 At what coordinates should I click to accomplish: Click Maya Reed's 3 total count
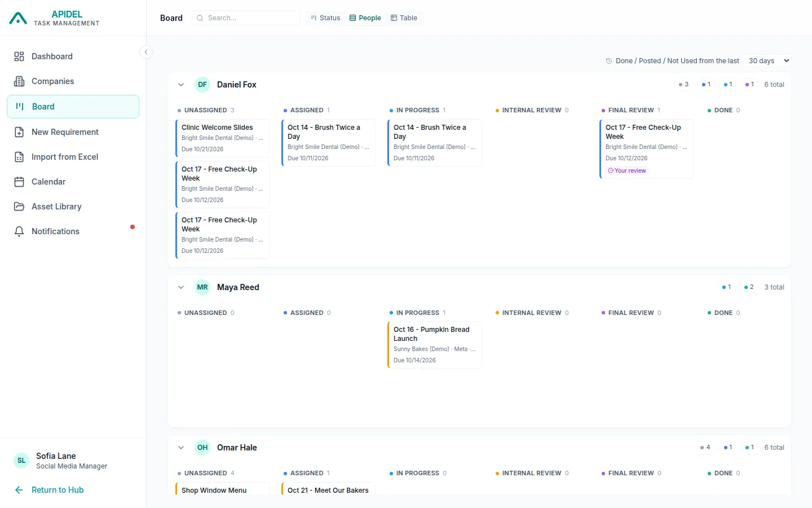(x=774, y=287)
